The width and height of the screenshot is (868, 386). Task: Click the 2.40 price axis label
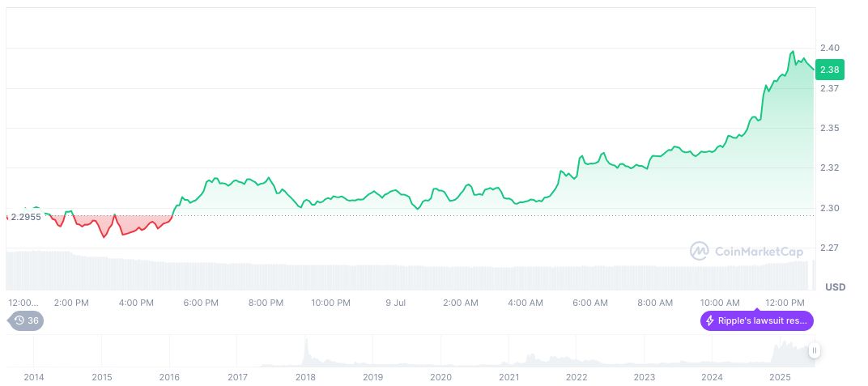829,49
